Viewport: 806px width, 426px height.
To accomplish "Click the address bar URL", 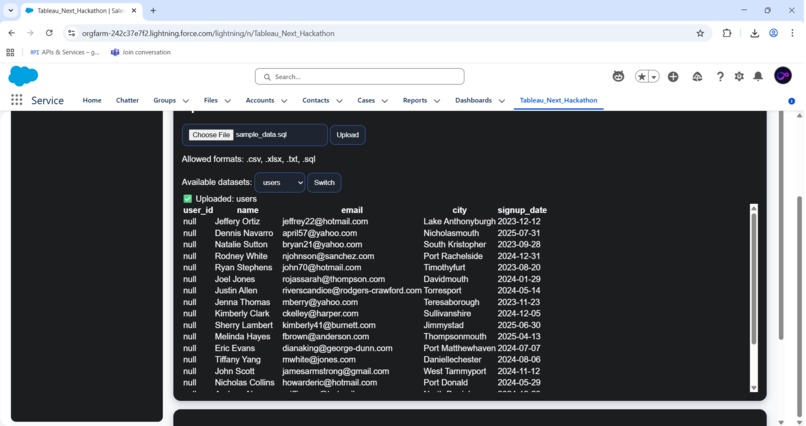I will [208, 33].
